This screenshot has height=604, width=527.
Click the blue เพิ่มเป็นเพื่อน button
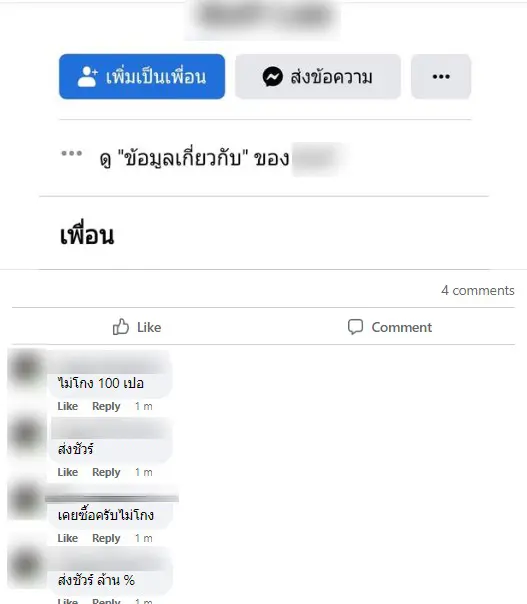(x=142, y=76)
